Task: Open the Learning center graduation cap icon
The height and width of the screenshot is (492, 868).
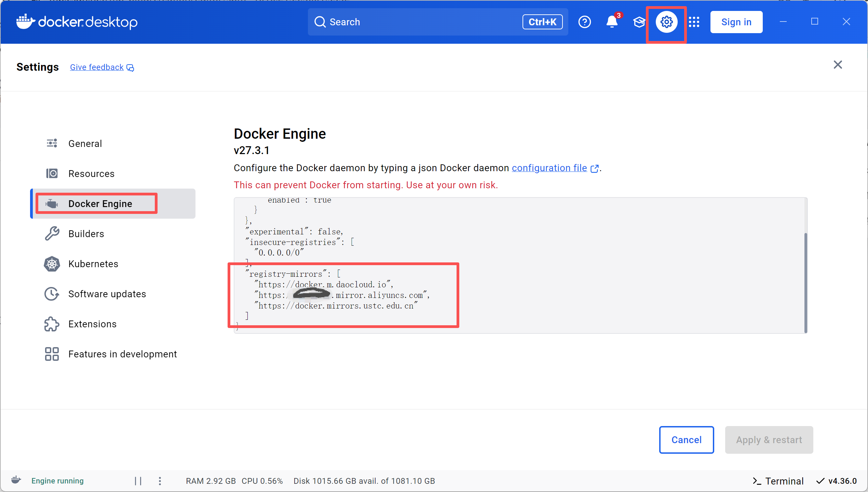Action: [639, 22]
